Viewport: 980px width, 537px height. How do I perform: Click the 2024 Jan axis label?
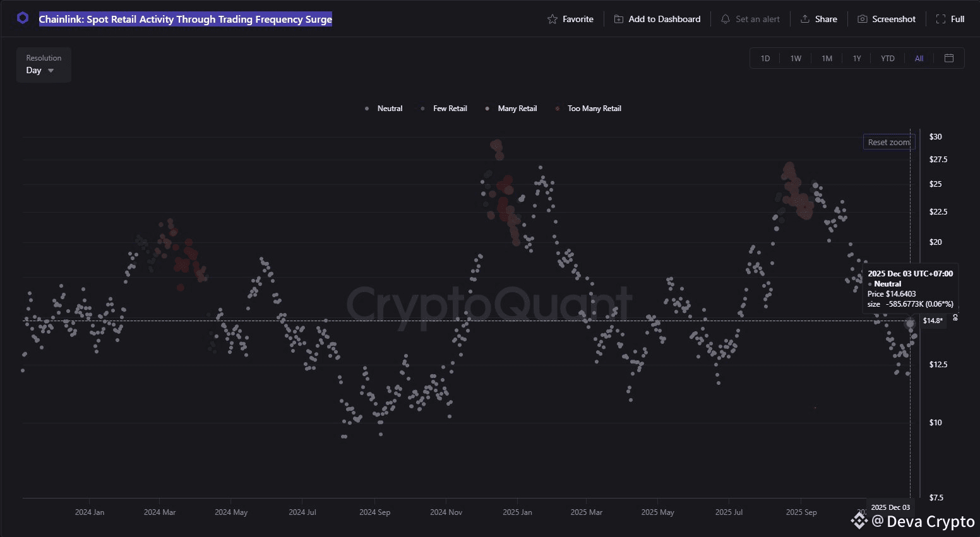[x=90, y=512]
